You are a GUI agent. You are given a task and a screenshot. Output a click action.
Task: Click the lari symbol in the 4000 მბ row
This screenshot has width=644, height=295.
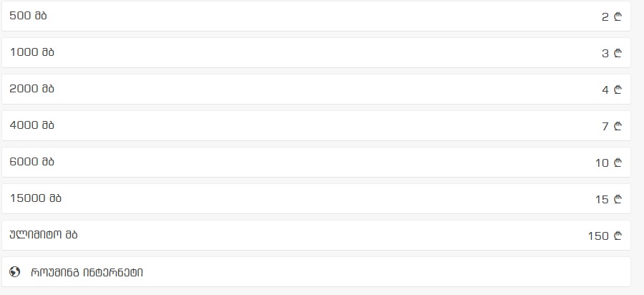[x=618, y=126]
